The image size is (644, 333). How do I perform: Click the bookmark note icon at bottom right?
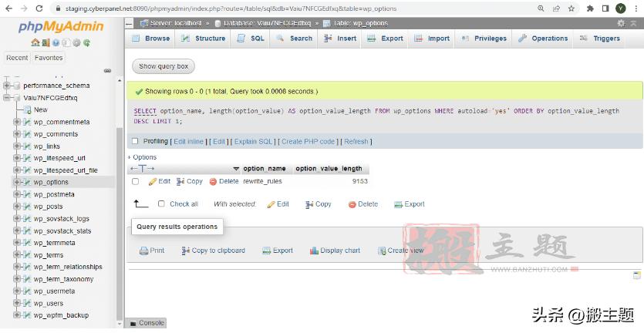tap(636, 275)
